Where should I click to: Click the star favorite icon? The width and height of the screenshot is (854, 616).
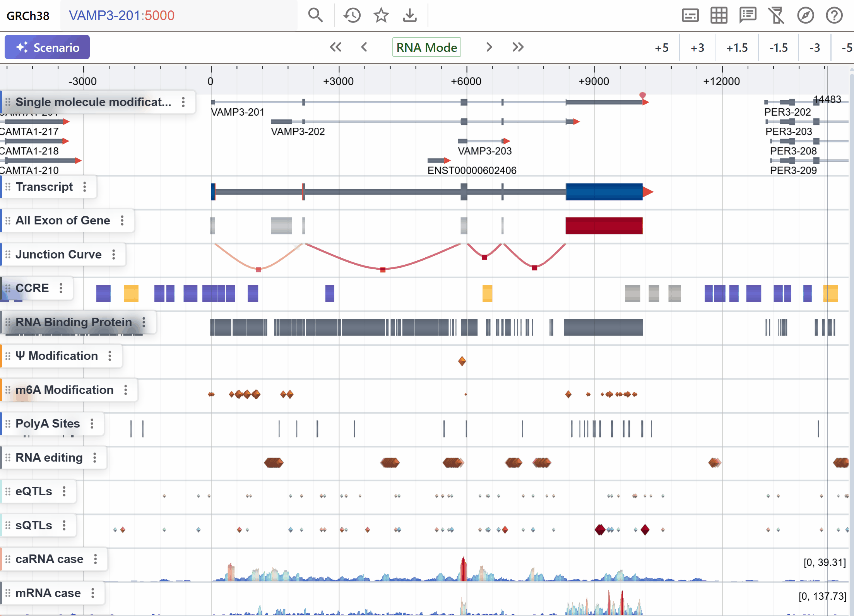point(381,15)
